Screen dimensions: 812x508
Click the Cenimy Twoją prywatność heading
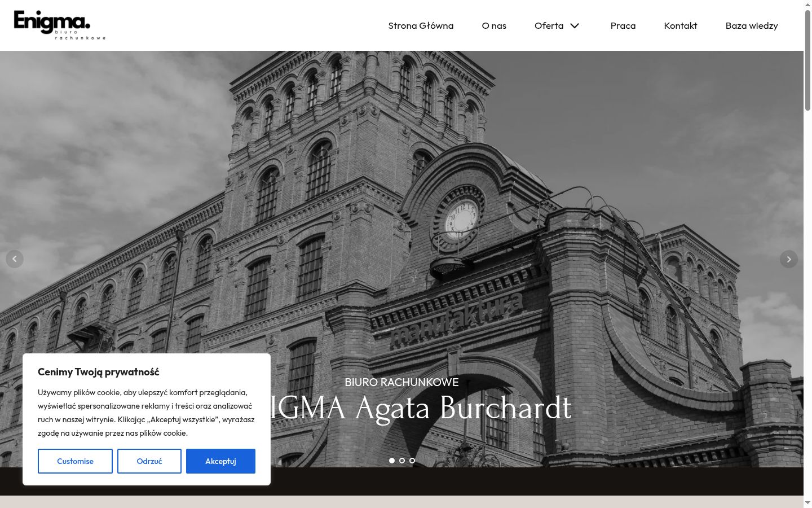(x=99, y=372)
